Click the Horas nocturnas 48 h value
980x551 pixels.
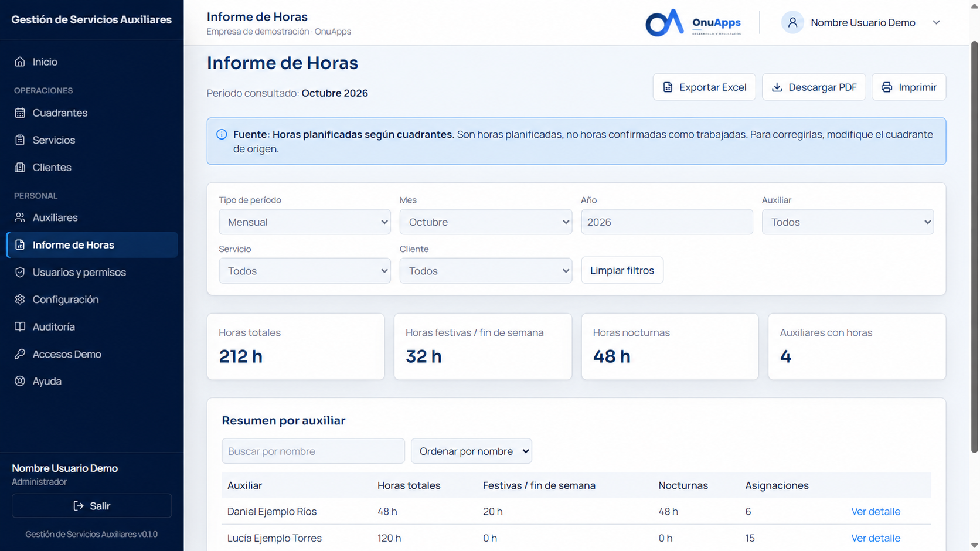click(611, 356)
